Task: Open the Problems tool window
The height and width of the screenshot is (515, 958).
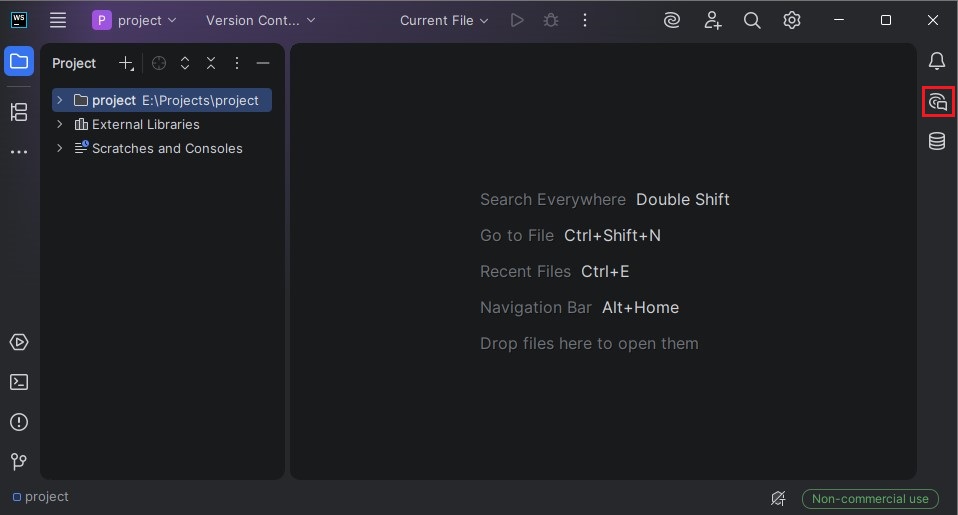Action: click(19, 422)
